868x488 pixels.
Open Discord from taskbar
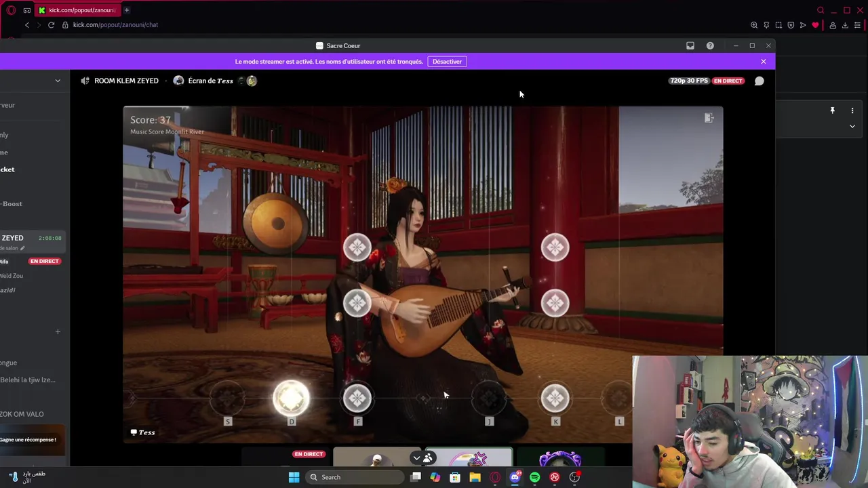tap(515, 477)
